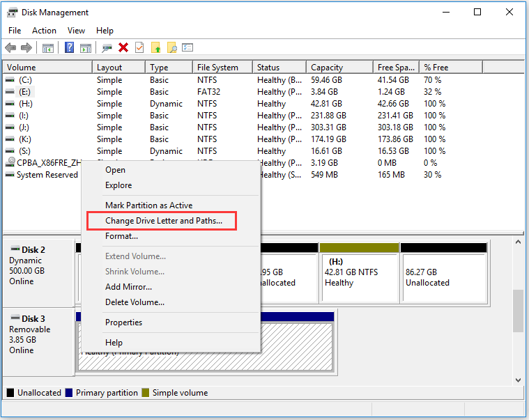Click the Back arrow toolbar icon
Screen dimensions: 529x420
10,47
